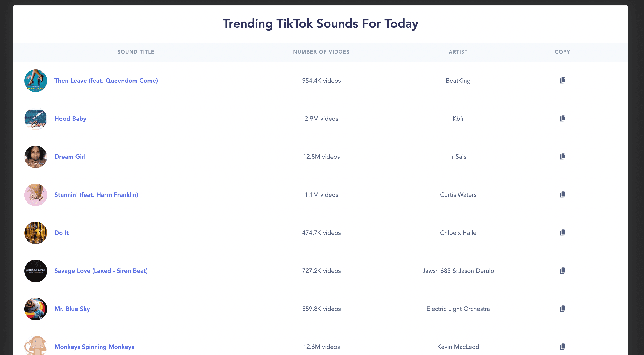Copy the Do It sound
The width and height of the screenshot is (644, 355).
click(563, 232)
